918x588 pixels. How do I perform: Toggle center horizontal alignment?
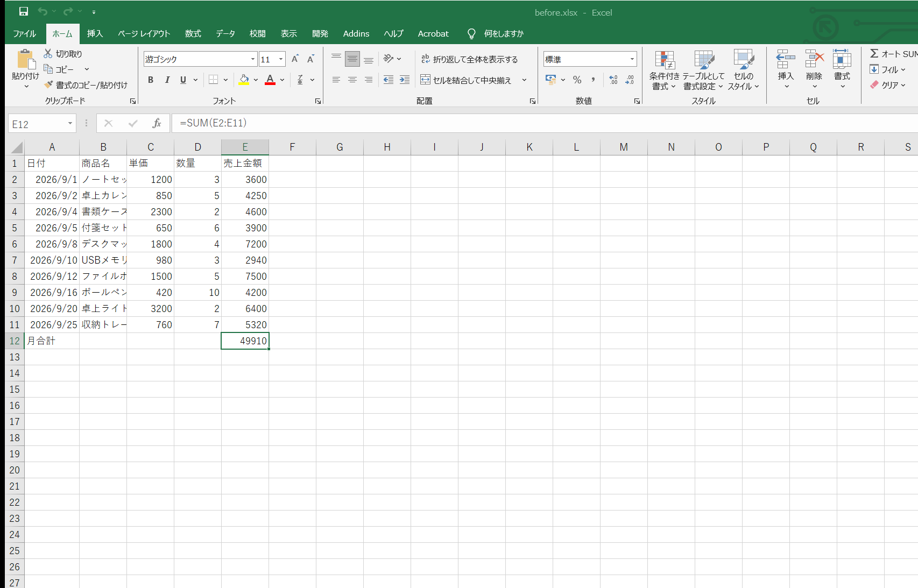(352, 80)
